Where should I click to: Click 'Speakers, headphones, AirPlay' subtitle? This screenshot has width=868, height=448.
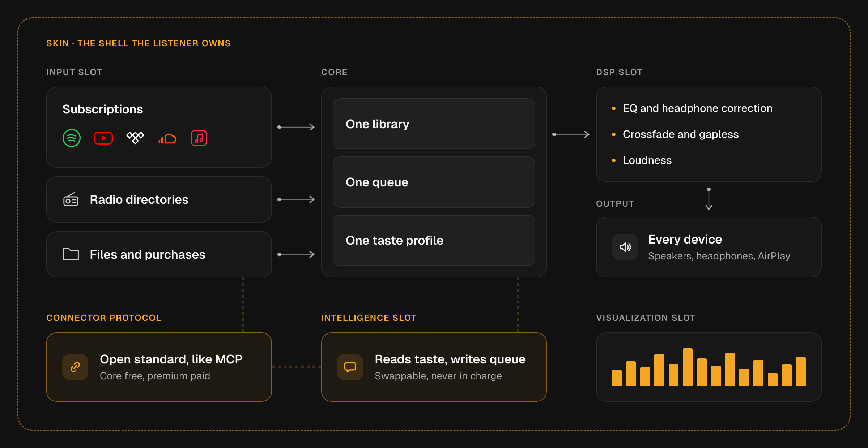point(719,256)
